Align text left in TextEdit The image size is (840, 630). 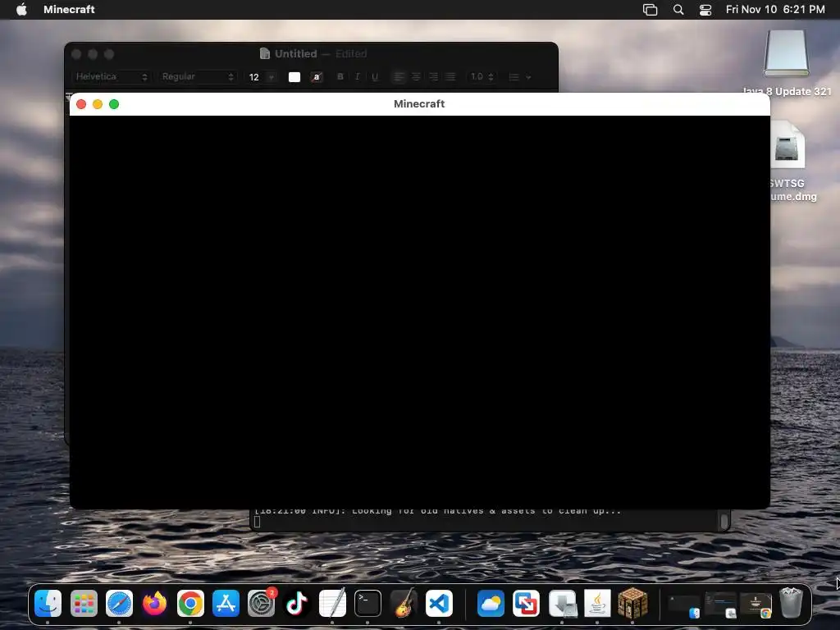tap(399, 76)
